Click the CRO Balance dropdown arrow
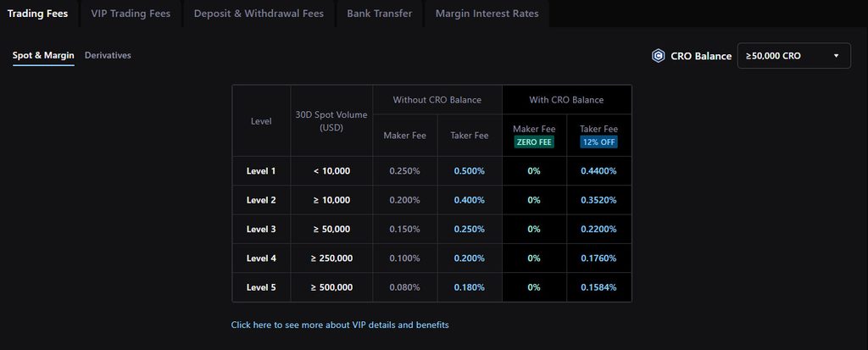 pos(836,56)
